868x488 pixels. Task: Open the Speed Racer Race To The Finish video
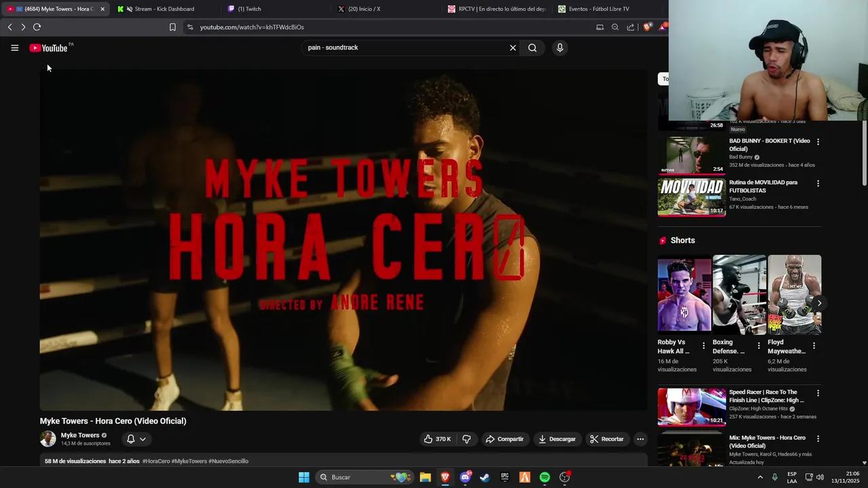692,407
